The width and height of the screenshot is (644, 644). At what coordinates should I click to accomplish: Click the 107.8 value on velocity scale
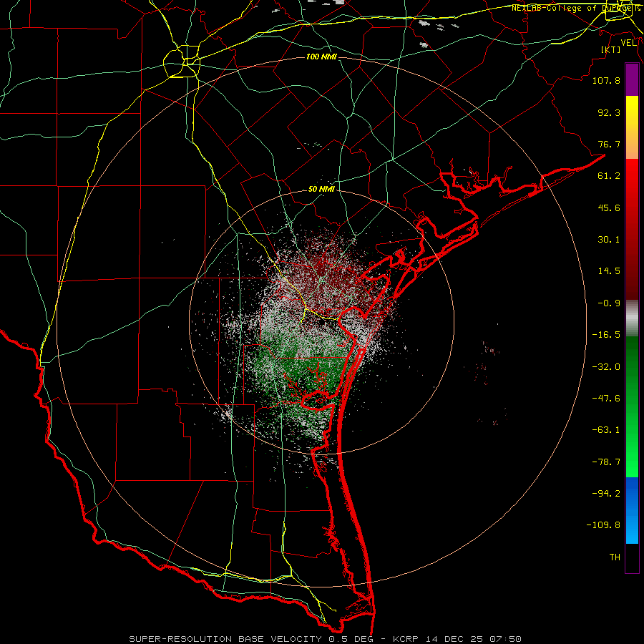[x=606, y=80]
